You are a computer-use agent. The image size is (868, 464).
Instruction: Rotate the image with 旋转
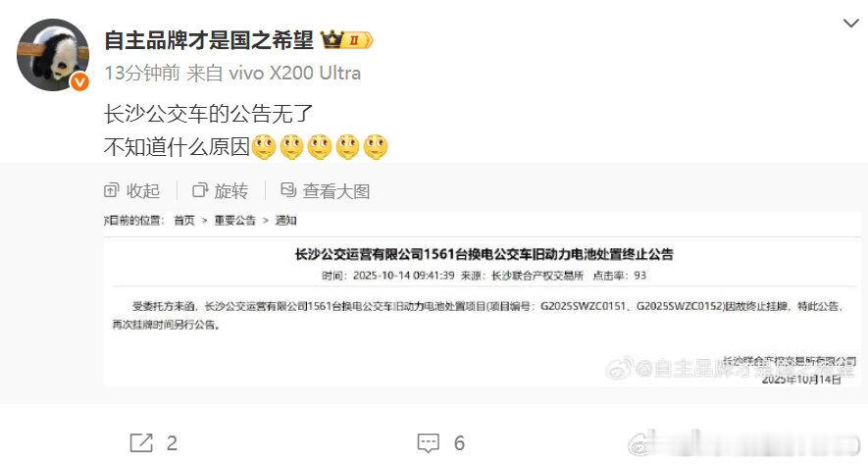click(x=221, y=191)
